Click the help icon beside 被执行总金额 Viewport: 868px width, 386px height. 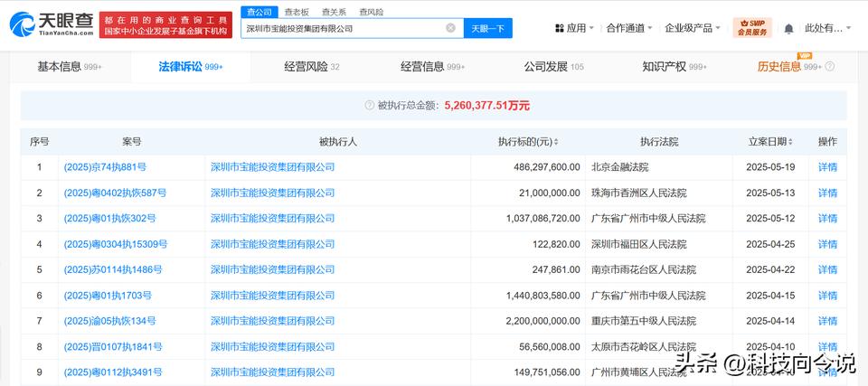pos(370,105)
